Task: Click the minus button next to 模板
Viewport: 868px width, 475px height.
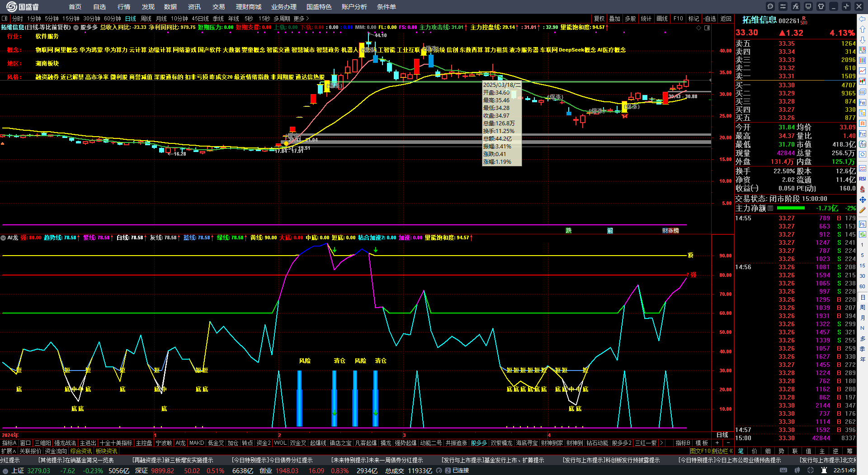Action: pos(728,443)
